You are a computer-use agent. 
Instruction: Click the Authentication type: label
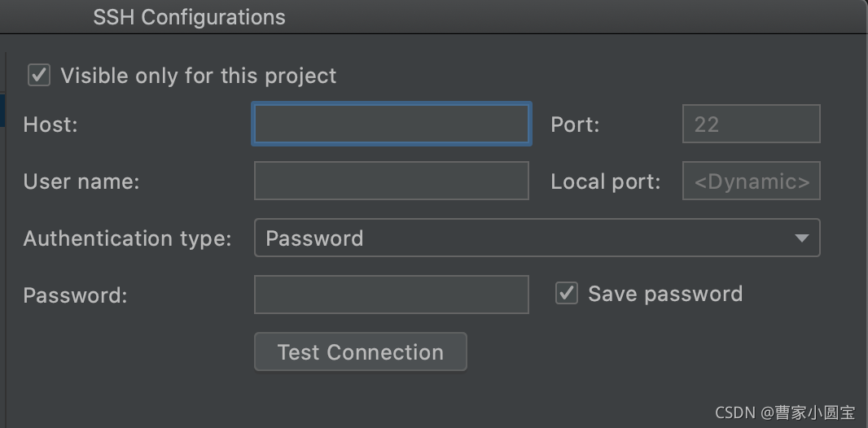coord(127,238)
